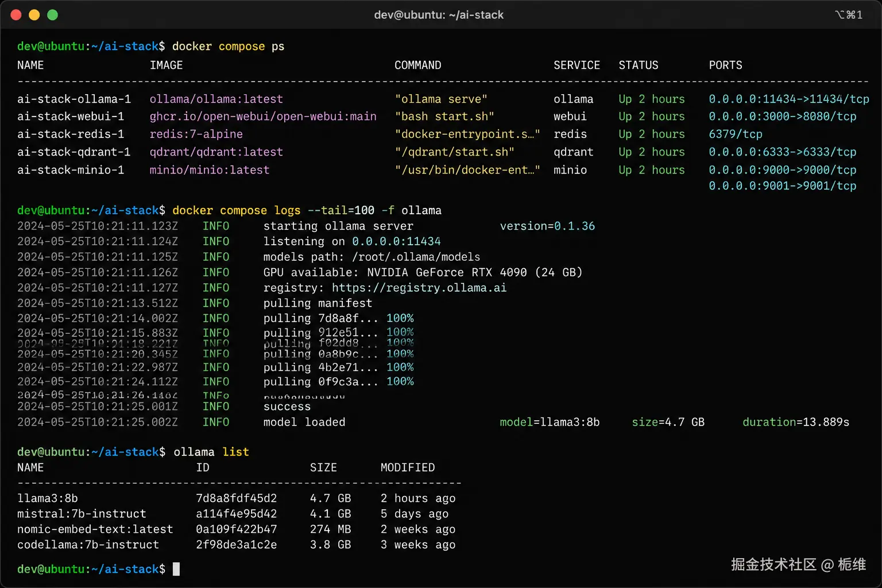Click the log line pulling manifest
Screen dimensions: 882x588
coord(318,303)
